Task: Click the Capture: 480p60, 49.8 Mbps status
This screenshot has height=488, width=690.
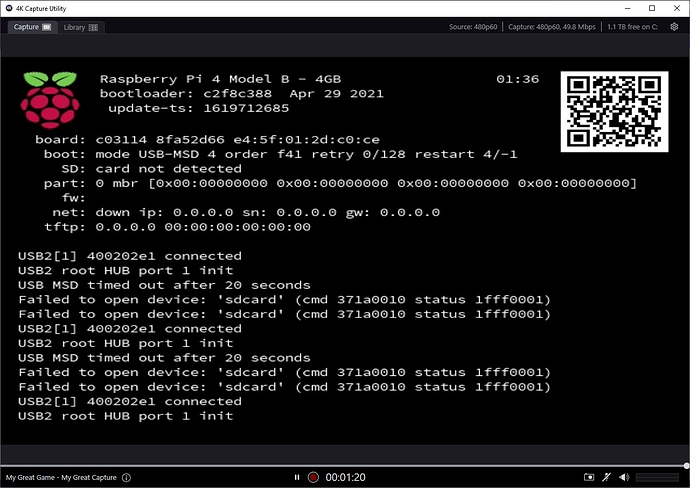Action: pos(552,27)
